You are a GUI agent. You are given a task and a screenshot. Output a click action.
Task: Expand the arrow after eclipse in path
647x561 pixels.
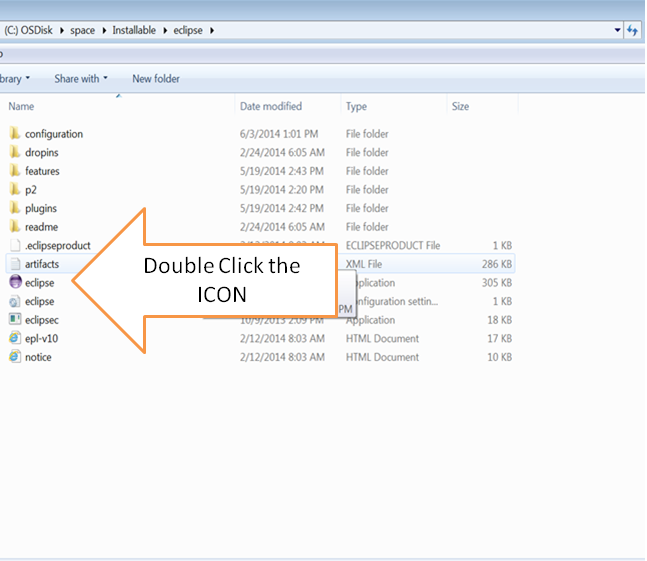click(x=212, y=31)
